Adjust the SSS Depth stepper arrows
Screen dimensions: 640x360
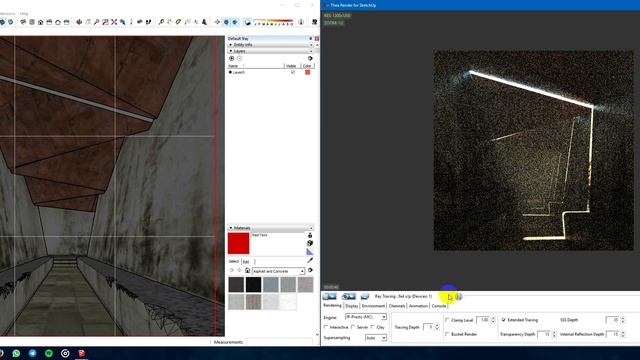(x=623, y=320)
